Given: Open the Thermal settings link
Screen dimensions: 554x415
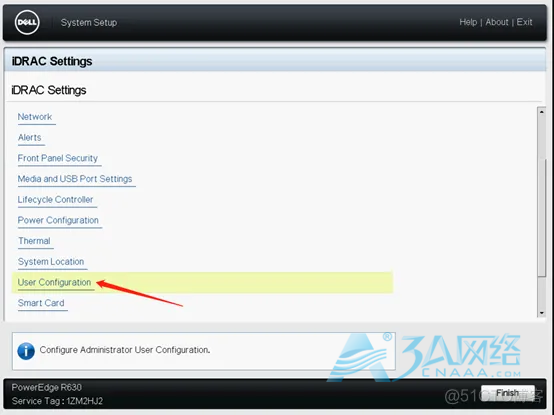Looking at the screenshot, I should (34, 241).
